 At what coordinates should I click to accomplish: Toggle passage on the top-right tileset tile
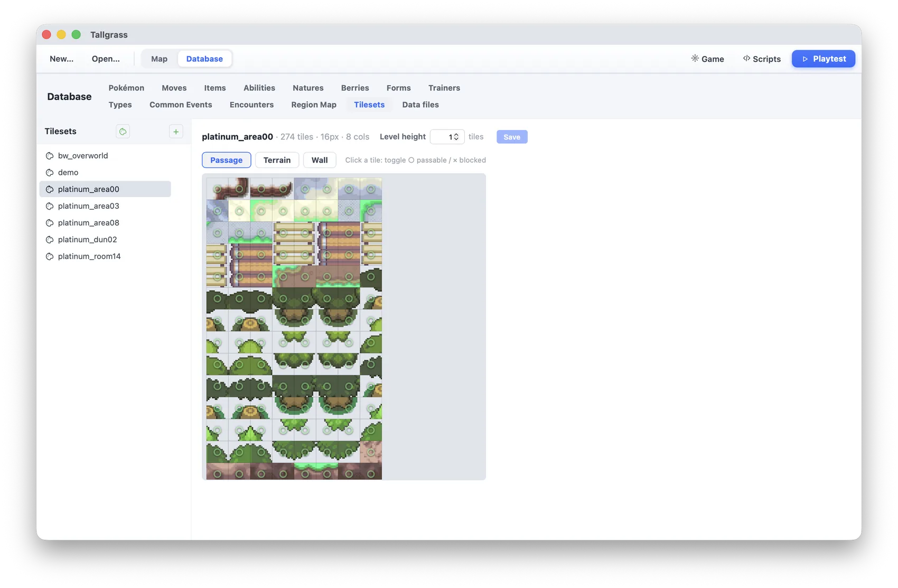[x=371, y=189]
